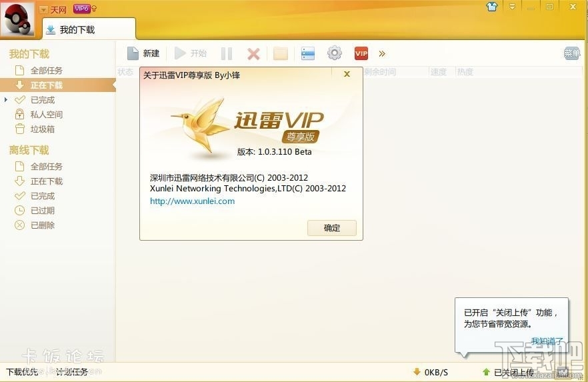588x382 pixels.
Task: Click the task list view icon
Action: tap(308, 53)
